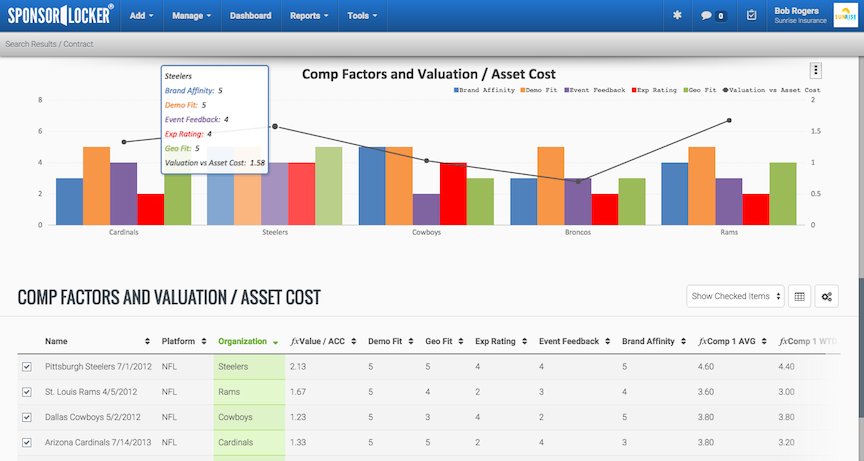864x461 pixels.
Task: Click the Cardinals orange Demo Fit bar
Action: (x=96, y=186)
